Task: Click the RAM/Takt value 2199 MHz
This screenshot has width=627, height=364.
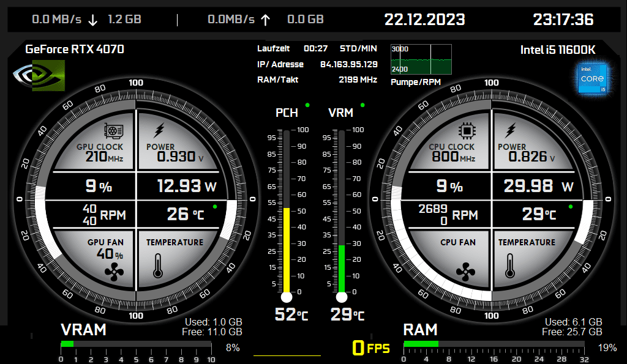Action: click(x=358, y=80)
